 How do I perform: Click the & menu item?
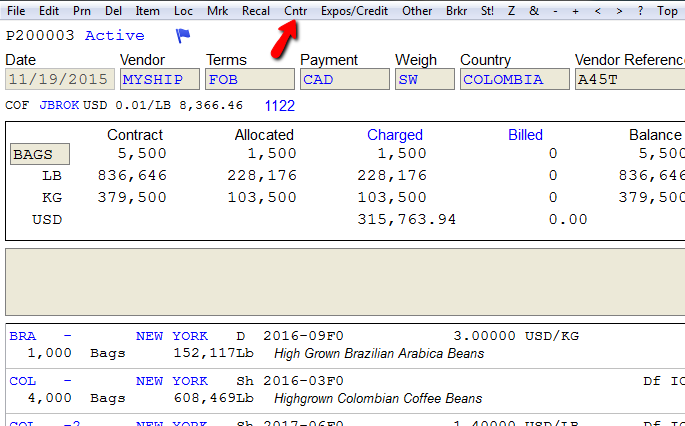[x=534, y=10]
